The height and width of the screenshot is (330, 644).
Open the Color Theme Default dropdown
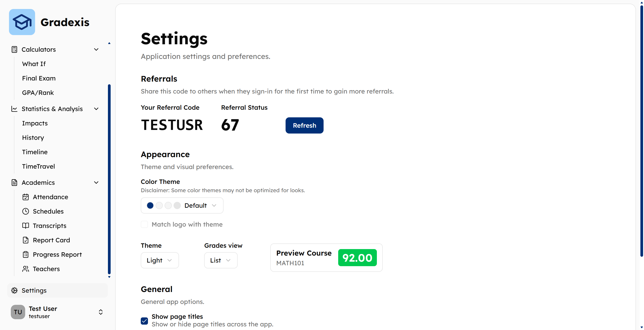click(182, 205)
